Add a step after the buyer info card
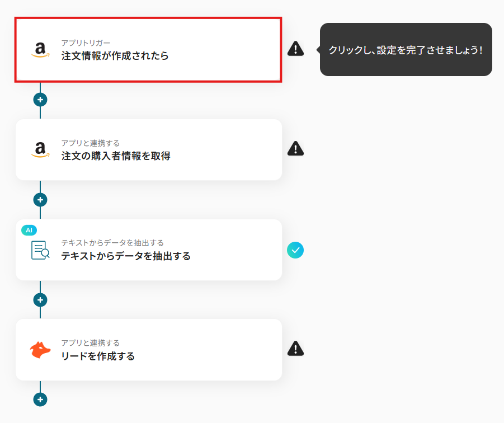 click(40, 200)
